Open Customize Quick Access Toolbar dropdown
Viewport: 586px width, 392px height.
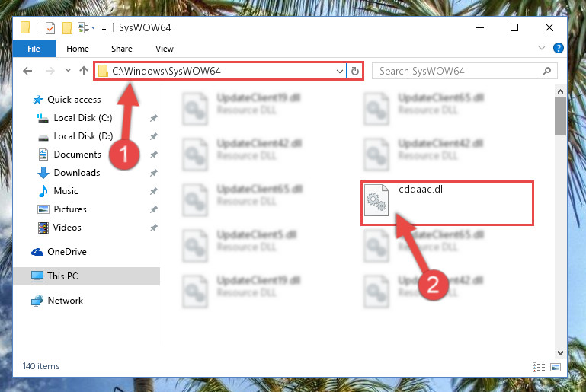coord(104,28)
